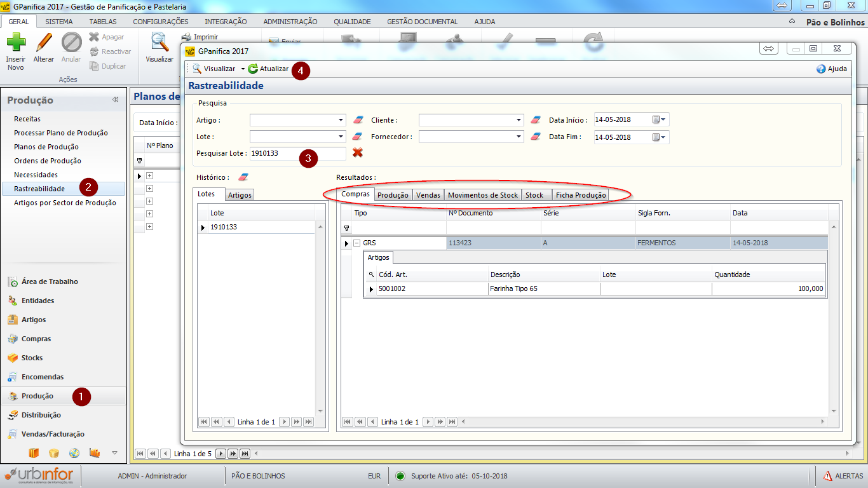Switch to the Movimentos de Stock tab

coord(482,195)
